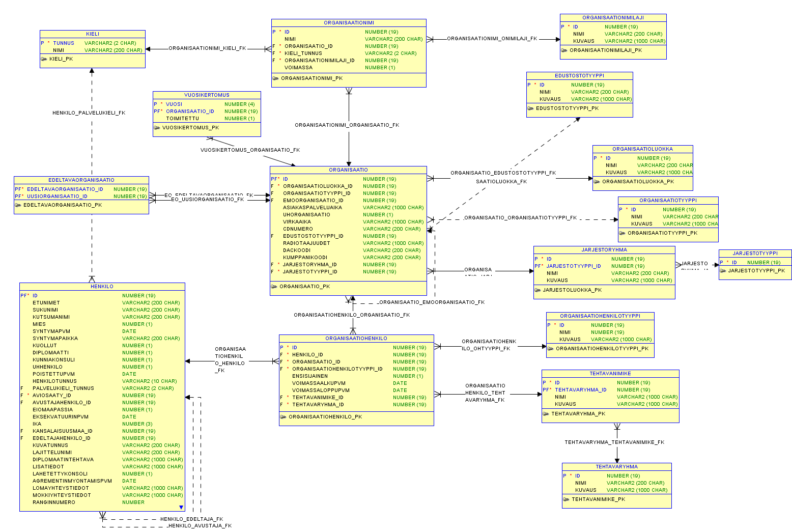Viewport: 792px width, 532px height.
Task: Click the HENKILO_EDELTAJA_FK label
Action: pos(191,519)
